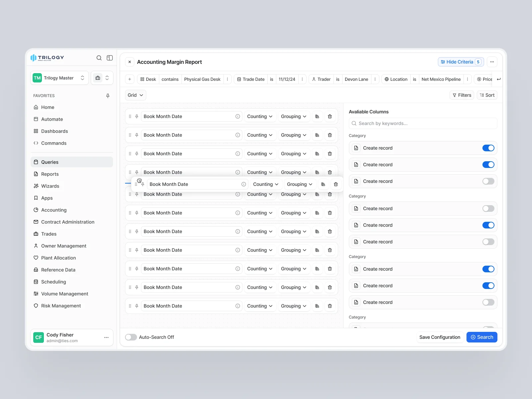Pin favorites using the pin icon
Viewport: 532px width, 399px height.
tap(108, 96)
